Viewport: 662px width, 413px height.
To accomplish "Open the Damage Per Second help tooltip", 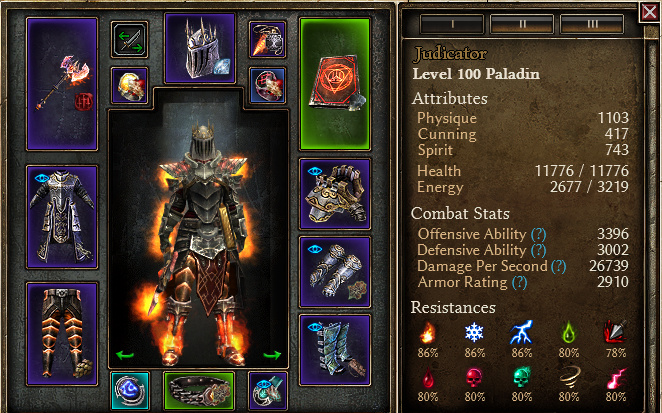I will point(558,266).
